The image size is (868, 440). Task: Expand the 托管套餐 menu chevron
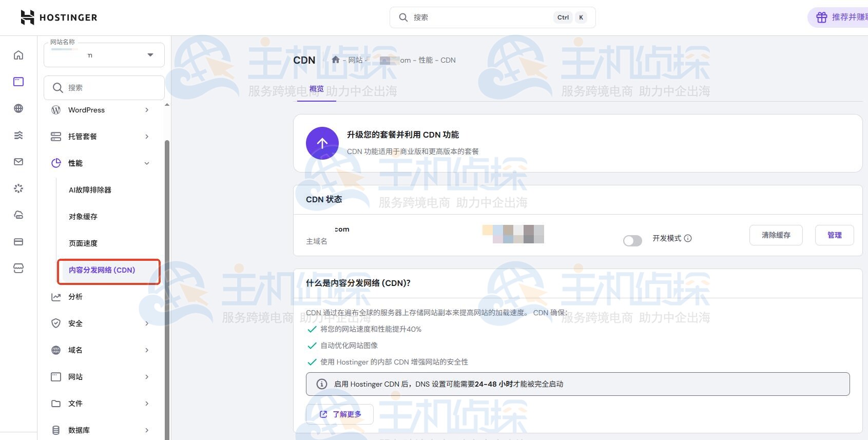click(147, 137)
